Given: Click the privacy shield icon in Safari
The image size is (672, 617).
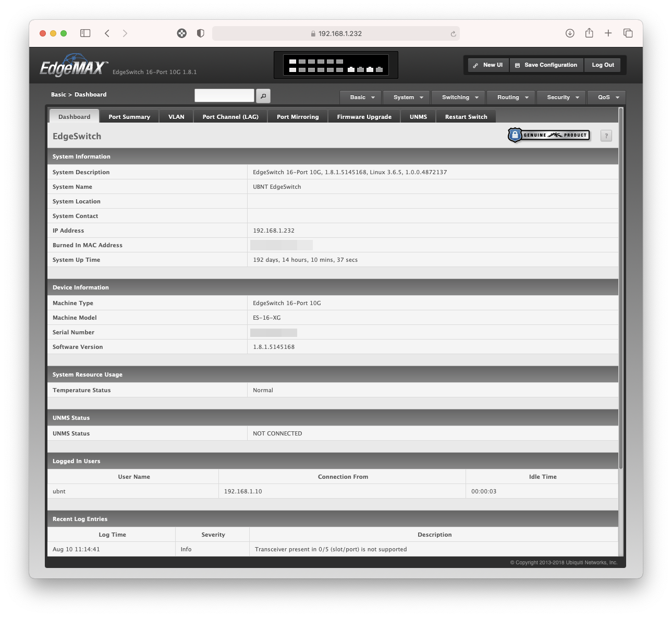Looking at the screenshot, I should click(x=200, y=33).
